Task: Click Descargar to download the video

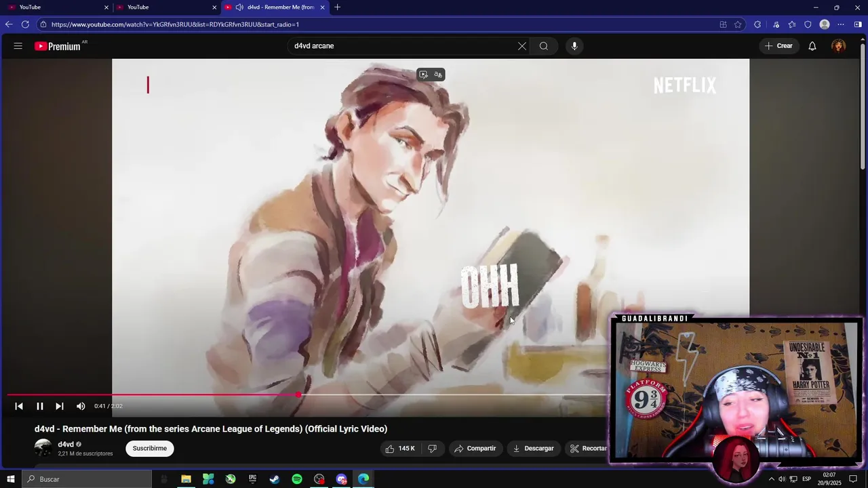Action: (x=534, y=449)
